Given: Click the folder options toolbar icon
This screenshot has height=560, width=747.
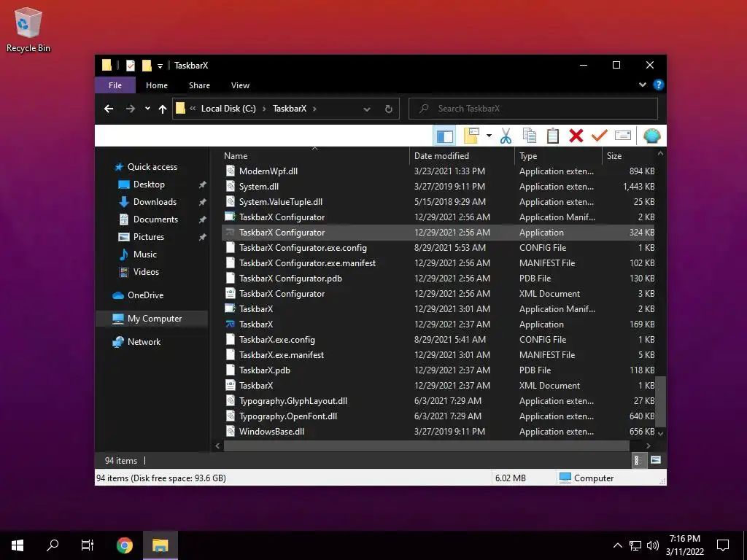Looking at the screenshot, I should coord(471,136).
